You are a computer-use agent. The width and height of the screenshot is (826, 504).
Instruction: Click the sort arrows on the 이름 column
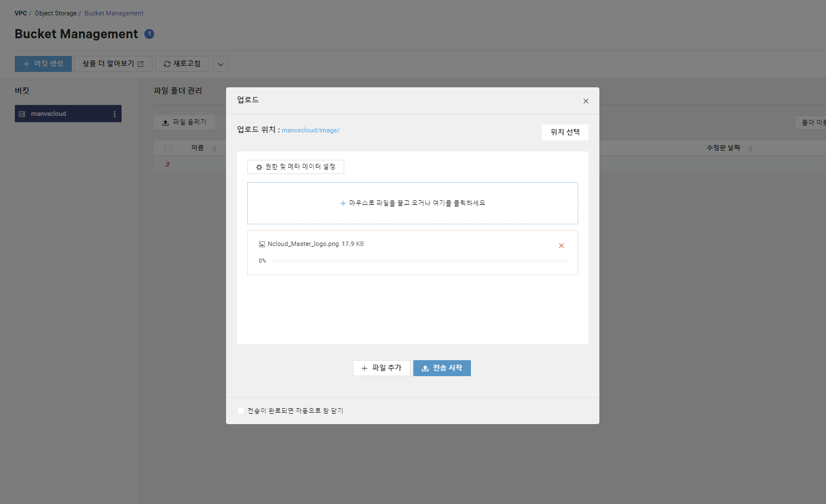pyautogui.click(x=213, y=147)
